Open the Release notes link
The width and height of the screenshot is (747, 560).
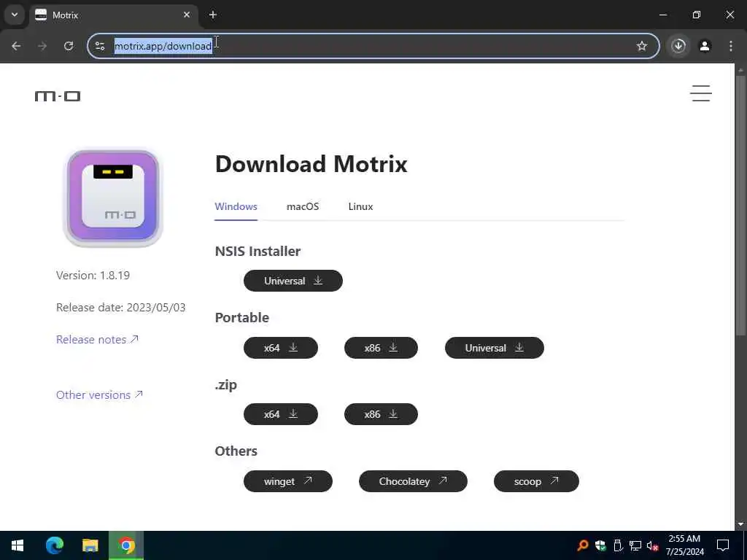click(x=97, y=340)
